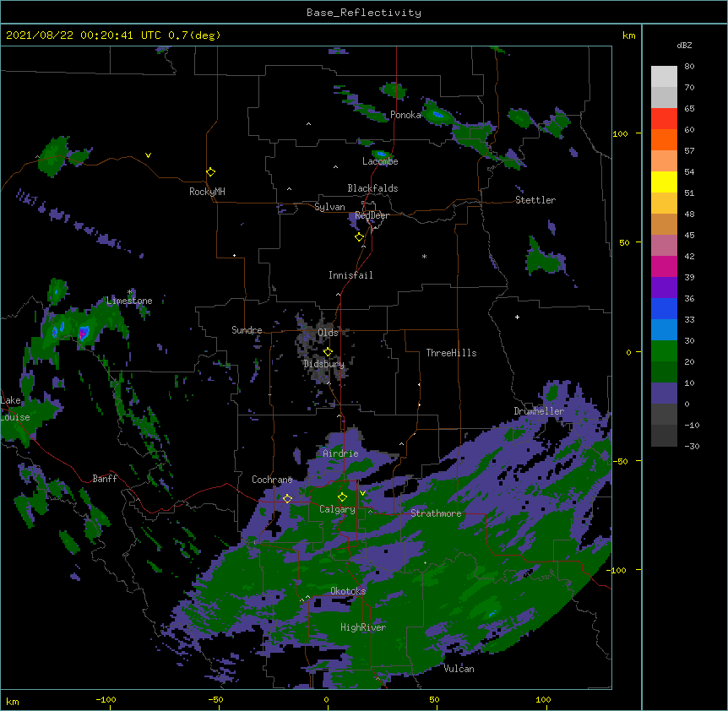Click the ThreeHills label
Viewport: 728px width, 711px height.
click(451, 353)
